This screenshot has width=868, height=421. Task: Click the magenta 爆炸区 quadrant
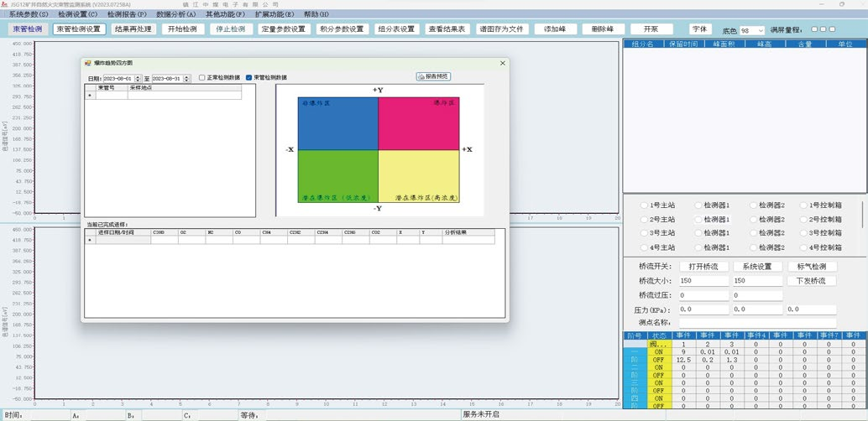419,123
